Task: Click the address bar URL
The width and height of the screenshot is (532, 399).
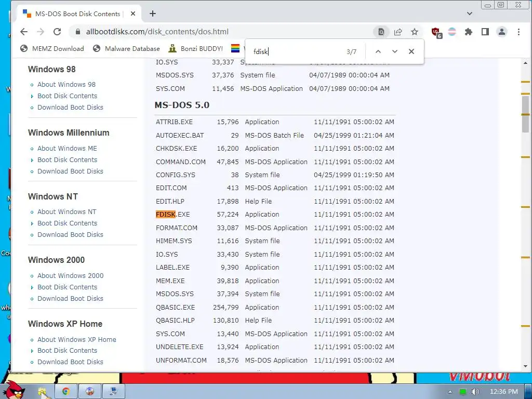Action: point(157,32)
